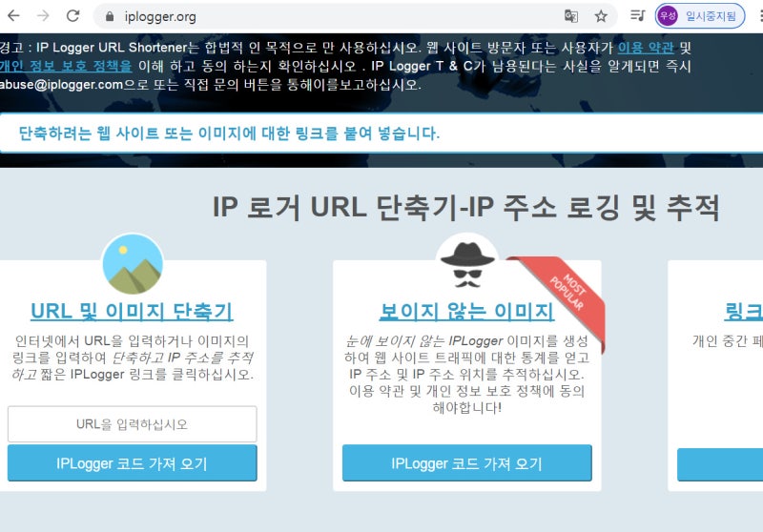
Task: Focus the paste-link field in the header
Action: pyautogui.click(x=381, y=133)
